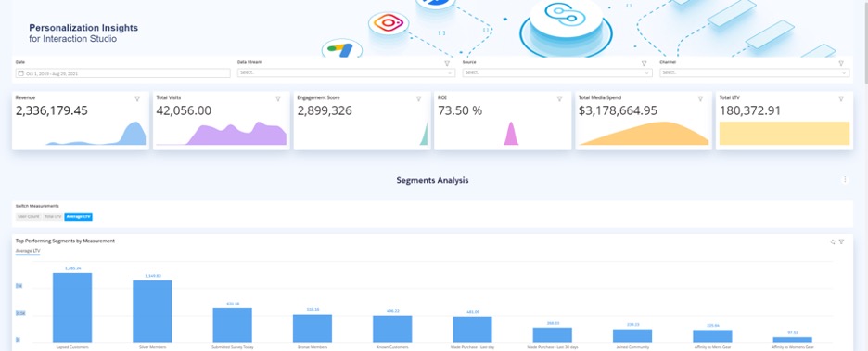Click the Joined Community bar
Viewport: 868px width, 351px height.
tap(632, 335)
